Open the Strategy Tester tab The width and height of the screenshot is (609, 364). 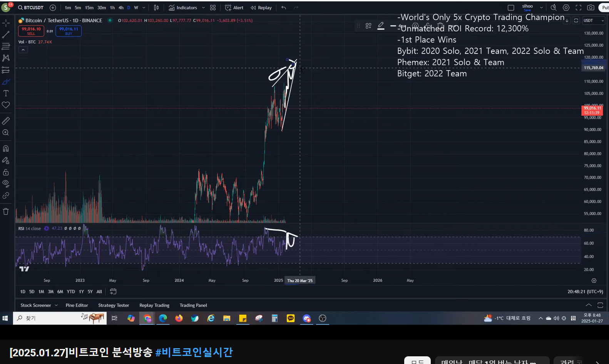114,305
